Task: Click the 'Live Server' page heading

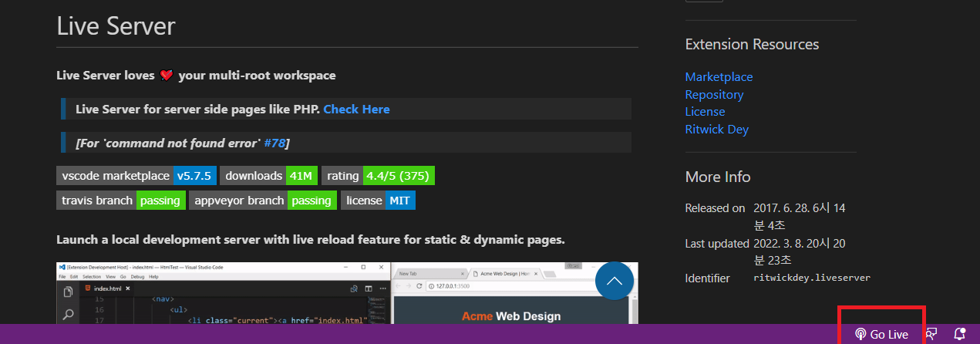Action: point(116,25)
